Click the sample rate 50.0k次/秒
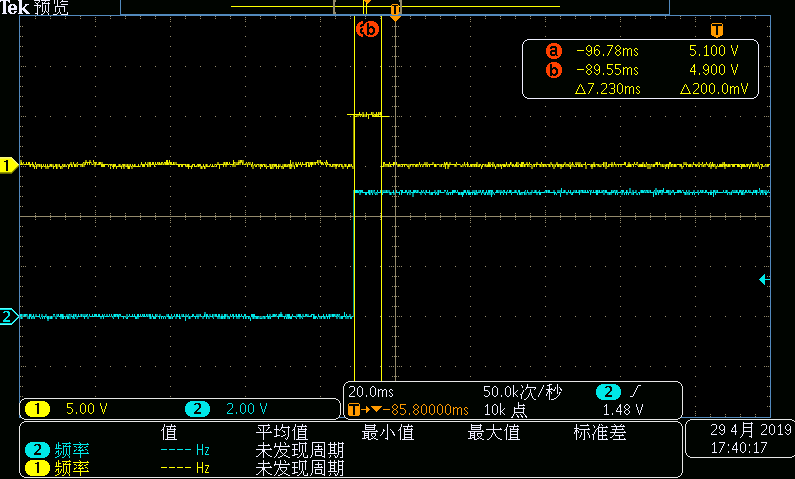The height and width of the screenshot is (479, 795). click(522, 392)
